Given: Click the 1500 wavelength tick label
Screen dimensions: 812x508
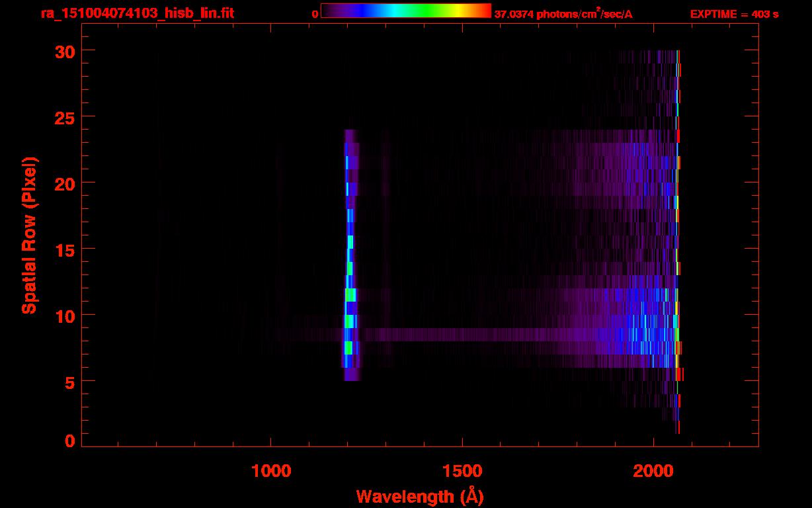Looking at the screenshot, I should tap(462, 471).
